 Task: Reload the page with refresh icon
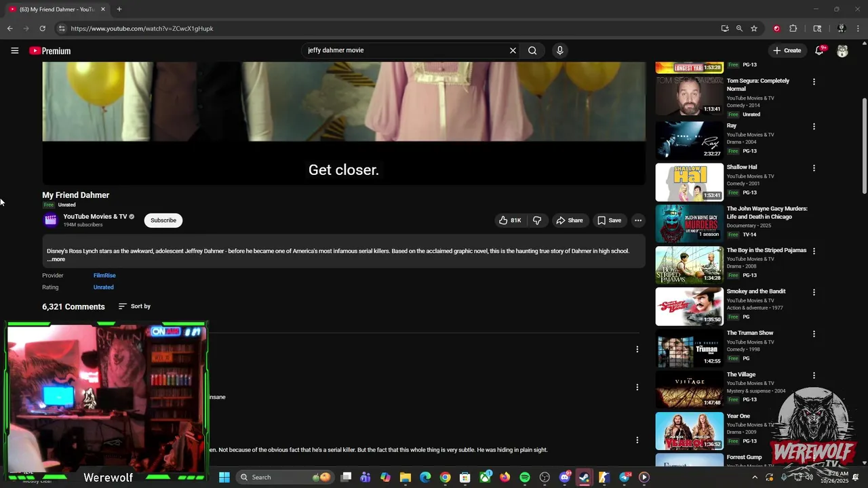(42, 28)
